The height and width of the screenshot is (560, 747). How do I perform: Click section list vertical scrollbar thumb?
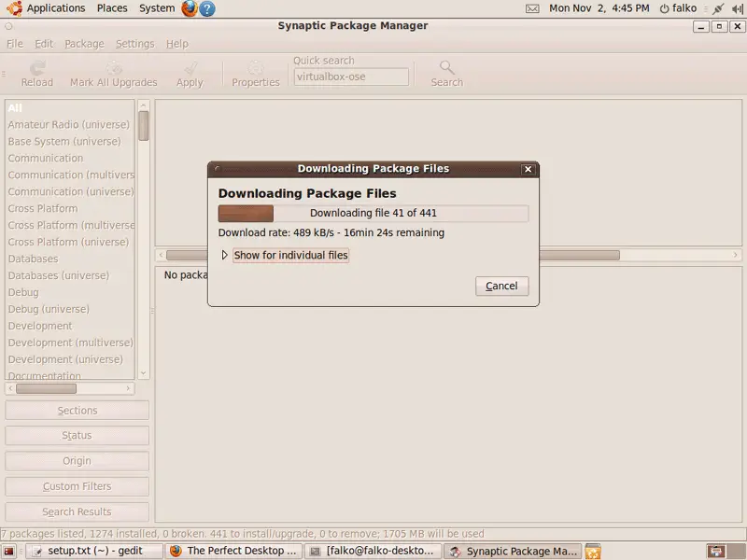point(144,126)
